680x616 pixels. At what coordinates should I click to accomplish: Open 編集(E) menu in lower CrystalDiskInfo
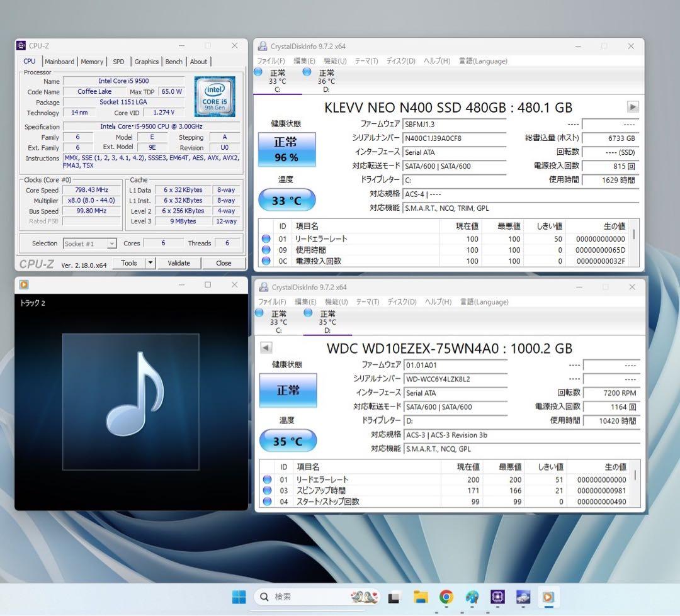[x=306, y=302]
